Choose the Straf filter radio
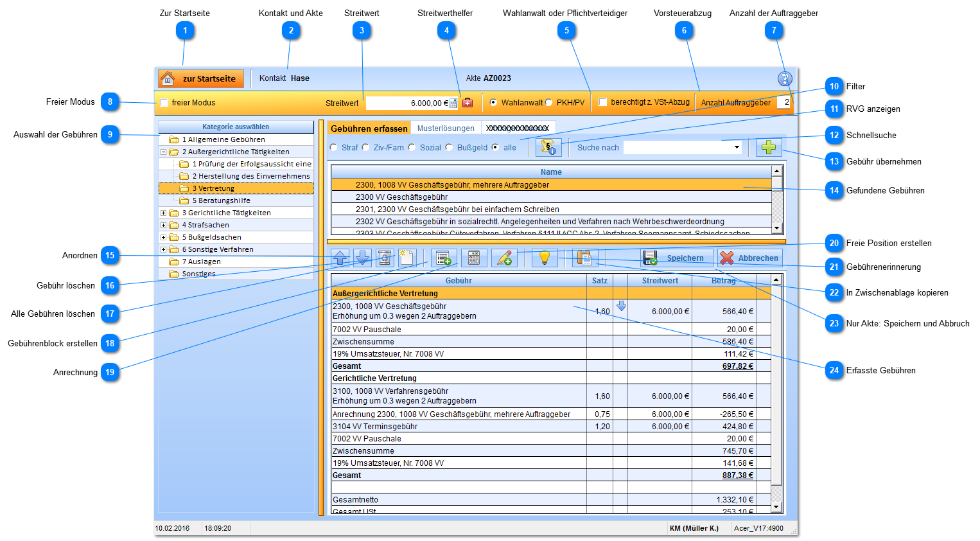This screenshot has height=541, width=980. pos(333,147)
